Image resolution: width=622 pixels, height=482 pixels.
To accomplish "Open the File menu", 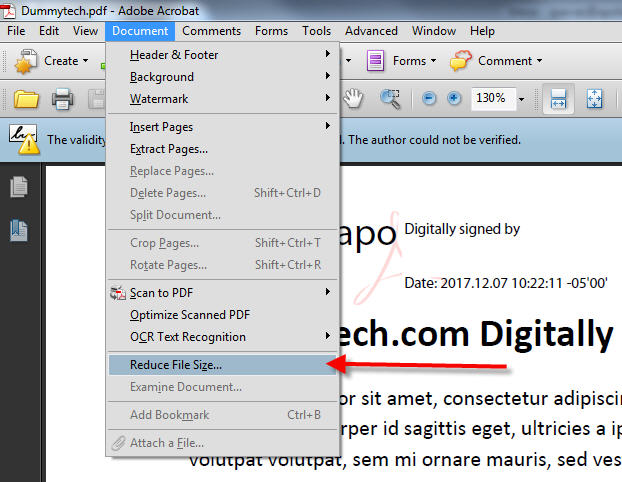I will (x=16, y=31).
